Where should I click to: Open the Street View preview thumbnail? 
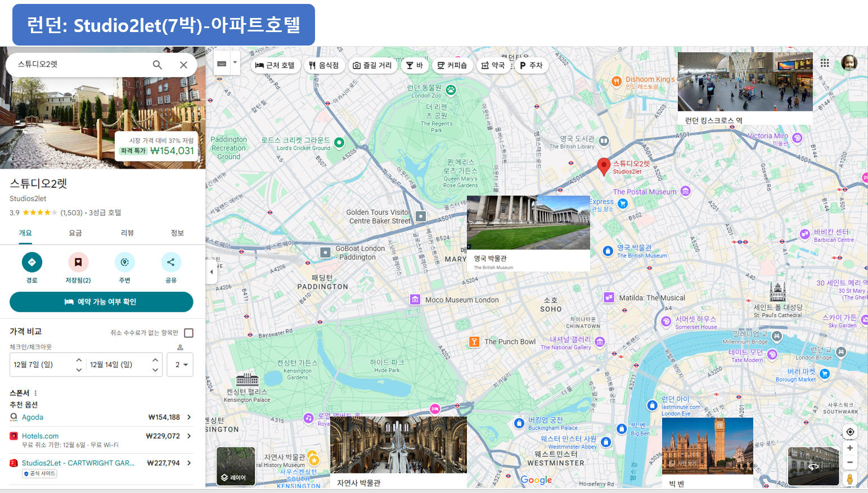[x=813, y=466]
